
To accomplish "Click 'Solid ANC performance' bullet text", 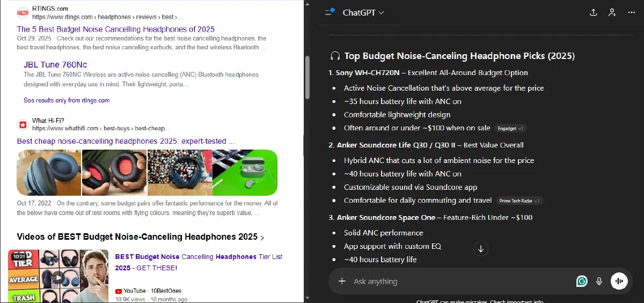I will click(384, 233).
